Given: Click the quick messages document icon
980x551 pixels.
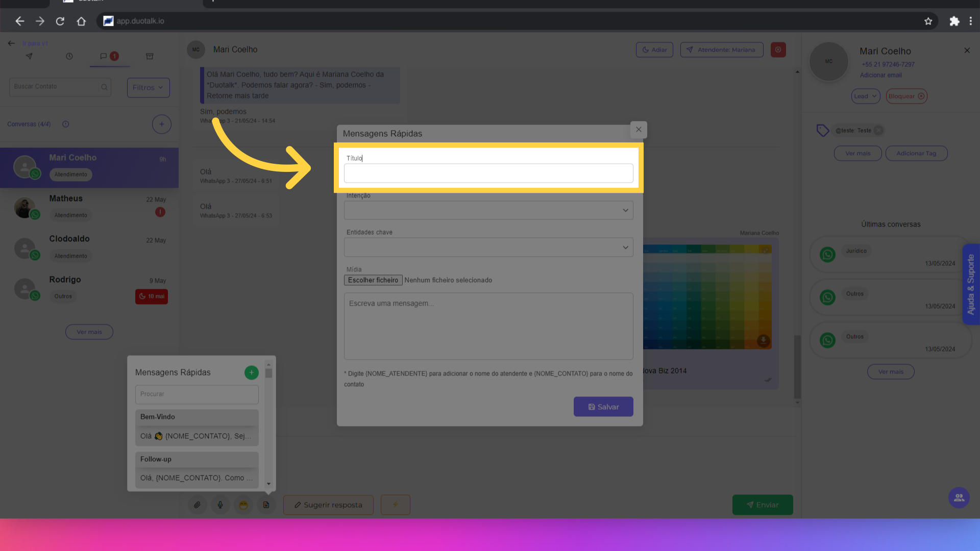Looking at the screenshot, I should pyautogui.click(x=266, y=505).
